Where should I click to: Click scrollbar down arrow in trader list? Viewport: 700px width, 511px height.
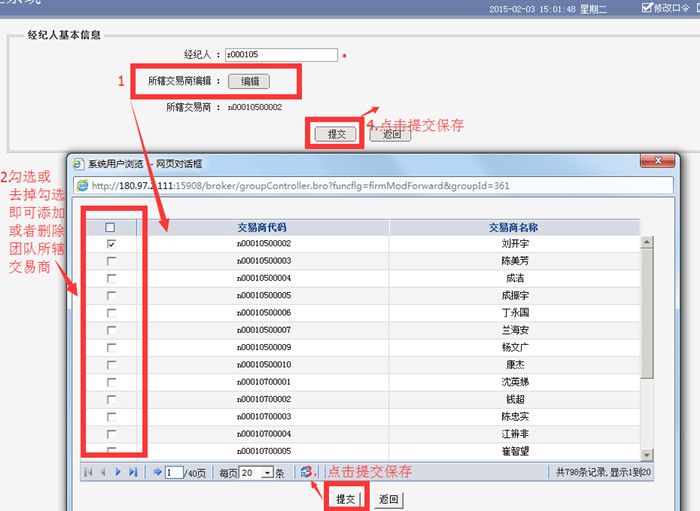coord(646,453)
